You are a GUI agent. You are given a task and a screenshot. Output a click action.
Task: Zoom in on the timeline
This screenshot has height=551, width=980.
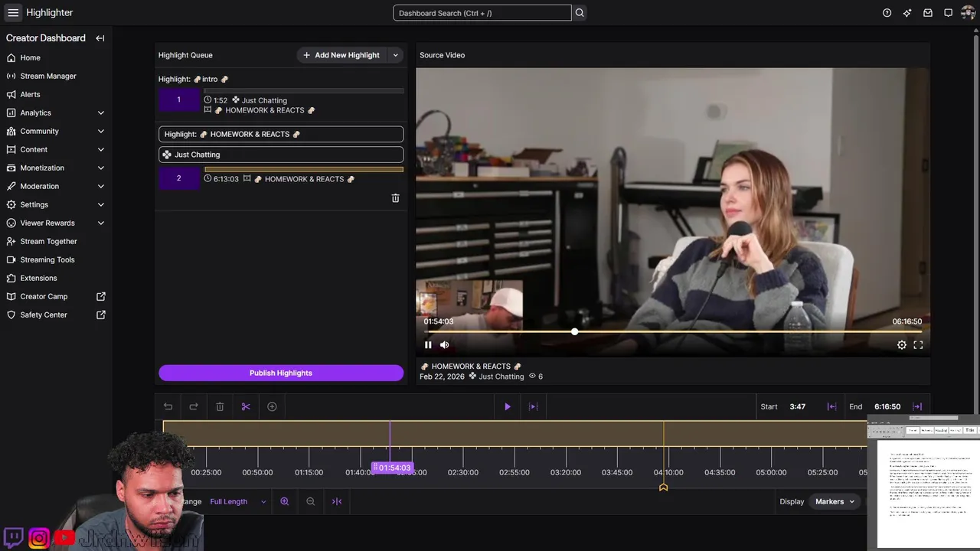click(285, 501)
